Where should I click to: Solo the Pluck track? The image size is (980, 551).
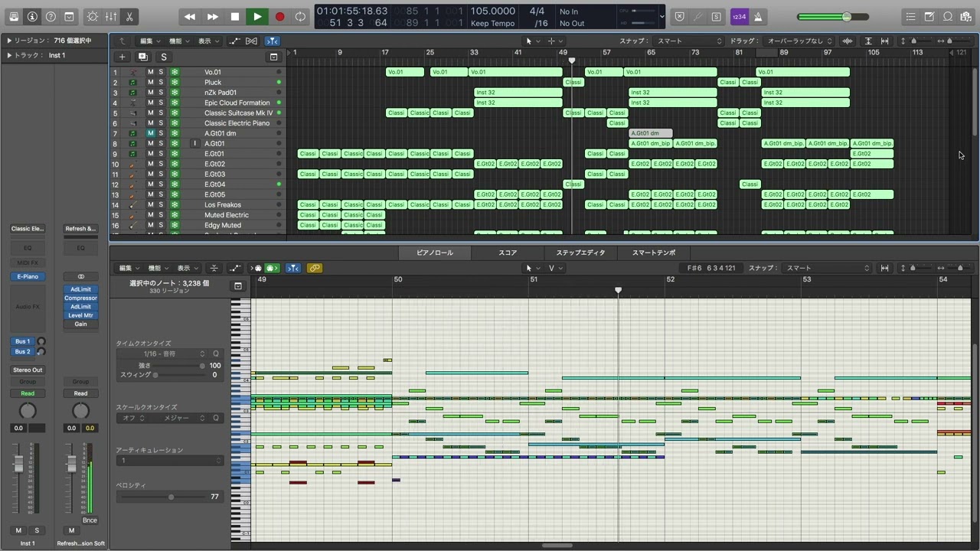(x=161, y=82)
